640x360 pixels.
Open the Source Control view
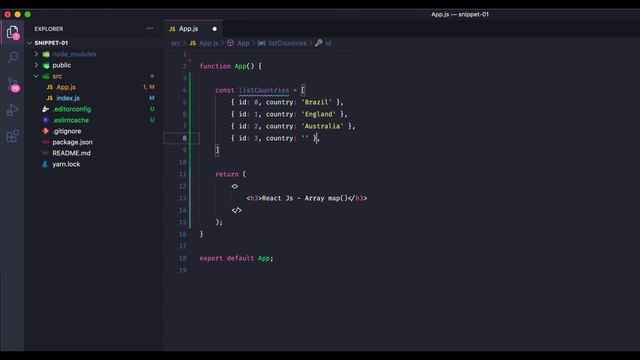pyautogui.click(x=13, y=85)
